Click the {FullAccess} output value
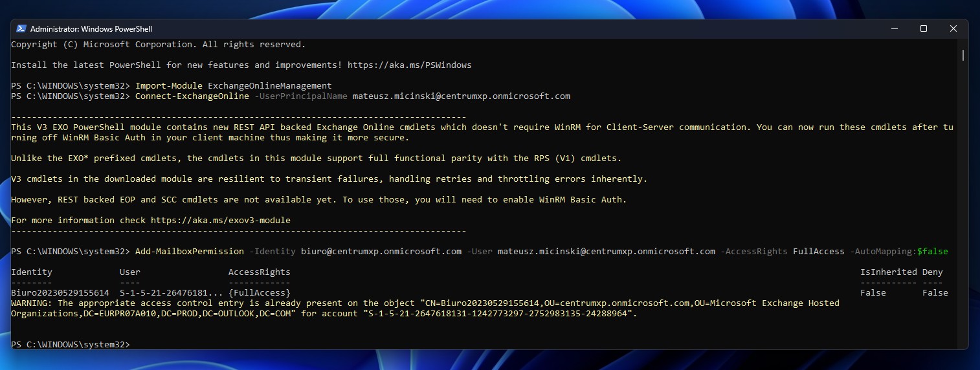Viewport: 980px width, 370px height. pyautogui.click(x=260, y=292)
